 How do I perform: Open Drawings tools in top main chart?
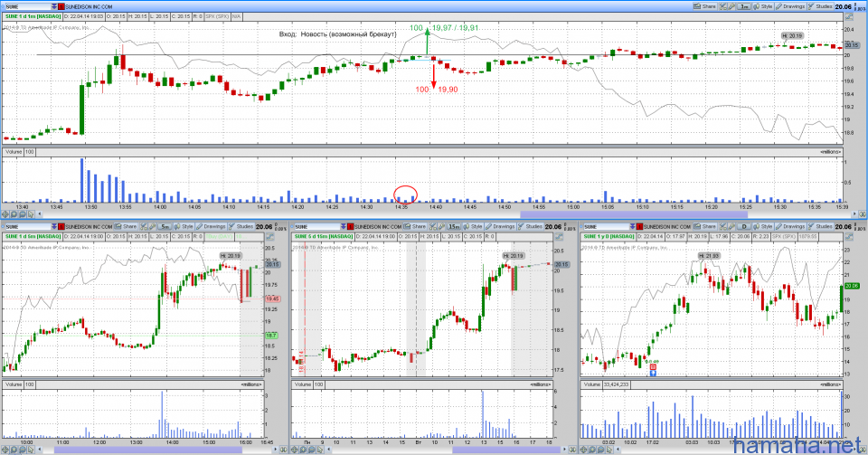tap(790, 5)
